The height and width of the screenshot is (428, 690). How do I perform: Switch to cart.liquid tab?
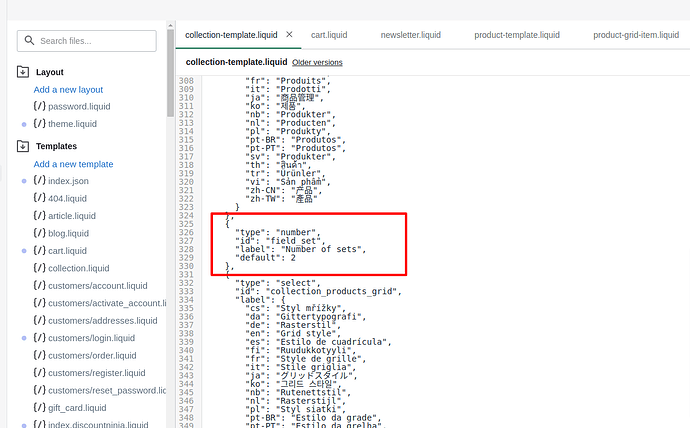pyautogui.click(x=329, y=35)
